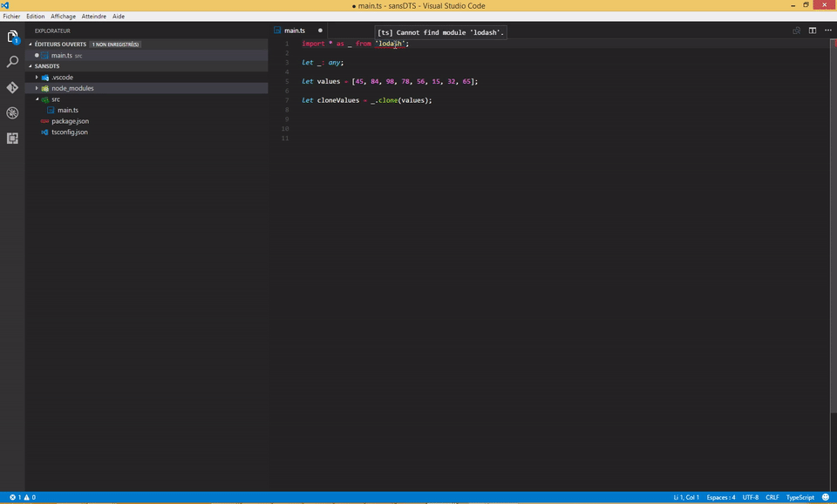Open the Fichier menu
The width and height of the screenshot is (837, 504).
(x=11, y=17)
